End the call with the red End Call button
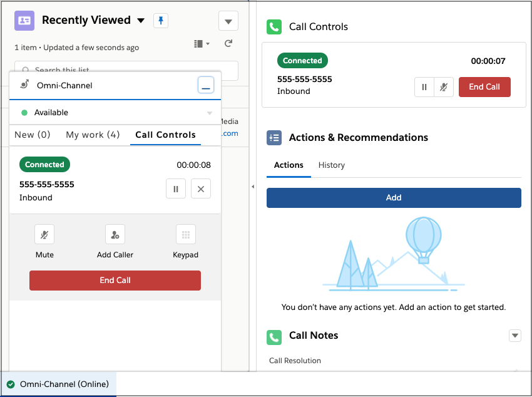 click(x=115, y=280)
